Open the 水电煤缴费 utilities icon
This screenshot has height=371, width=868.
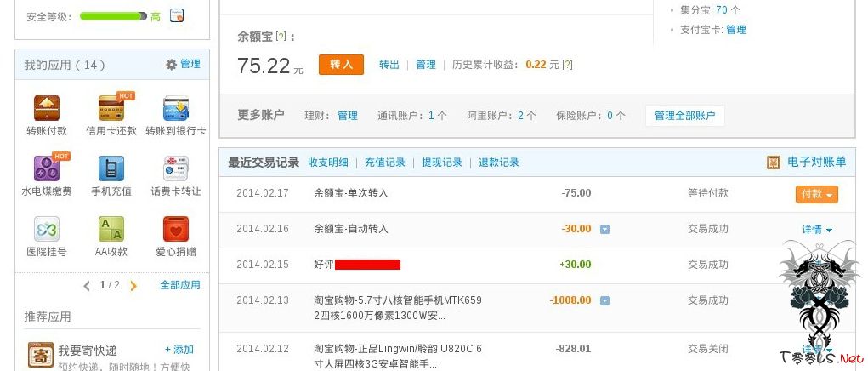tap(46, 169)
